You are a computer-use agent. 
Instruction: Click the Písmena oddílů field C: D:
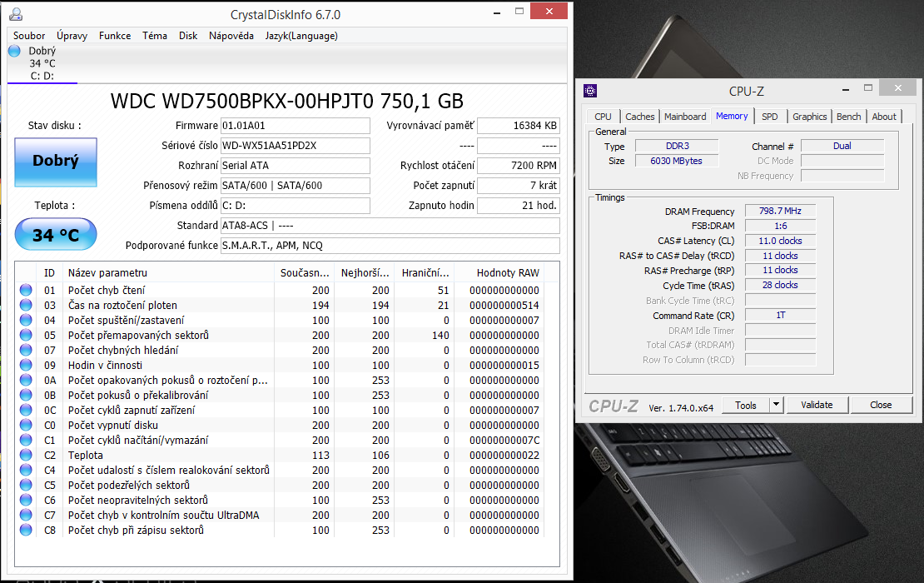[x=296, y=206]
